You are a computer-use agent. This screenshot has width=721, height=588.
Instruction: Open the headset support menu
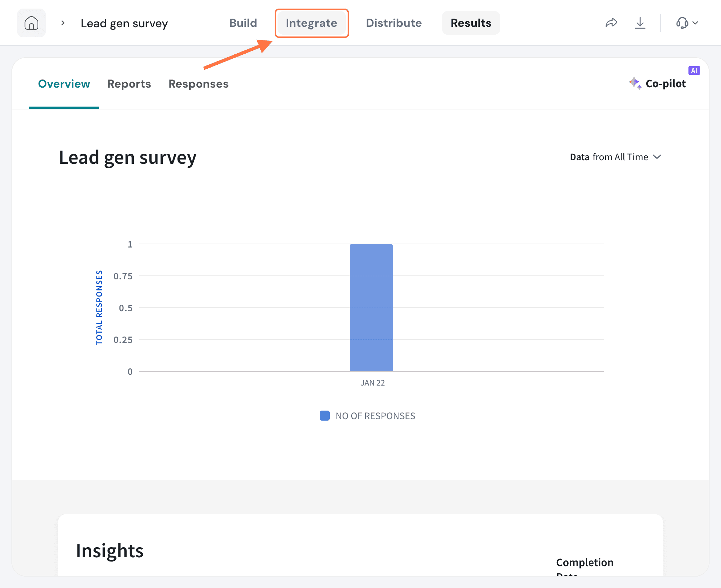pyautogui.click(x=682, y=23)
